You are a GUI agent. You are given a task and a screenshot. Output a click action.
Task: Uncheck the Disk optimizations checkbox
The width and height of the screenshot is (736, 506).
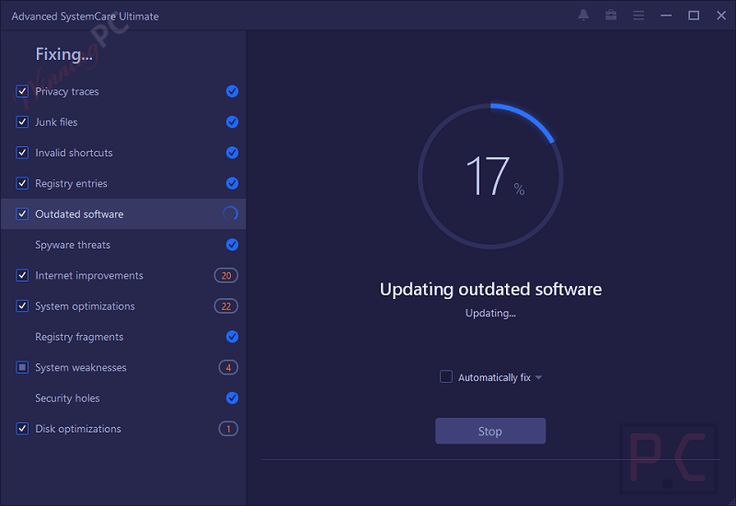pyautogui.click(x=22, y=429)
